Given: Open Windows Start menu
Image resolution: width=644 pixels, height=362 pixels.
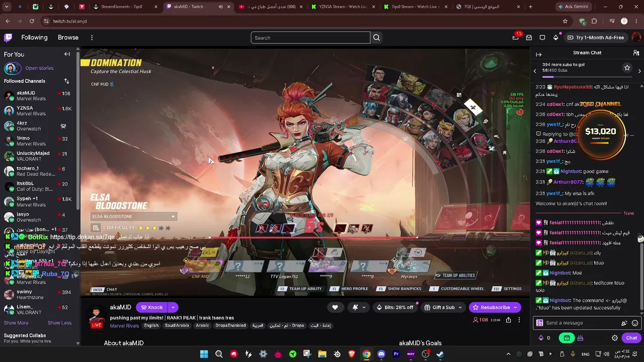Looking at the screenshot, I should 204,354.
